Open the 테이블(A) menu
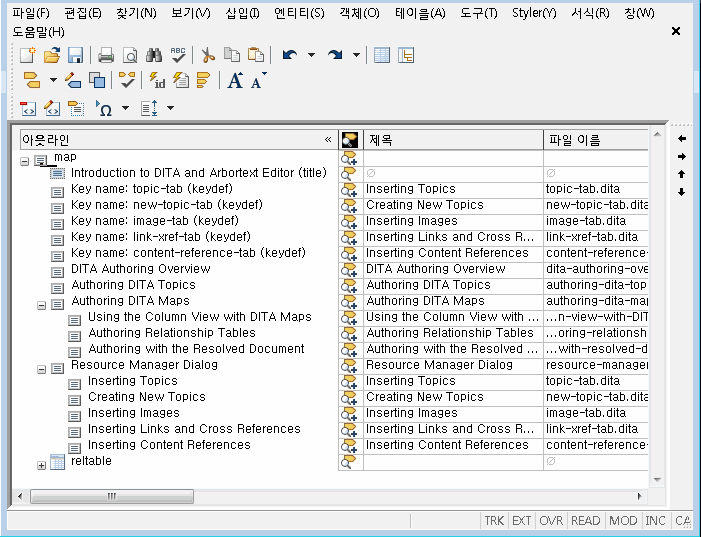701x537 pixels. 420,13
